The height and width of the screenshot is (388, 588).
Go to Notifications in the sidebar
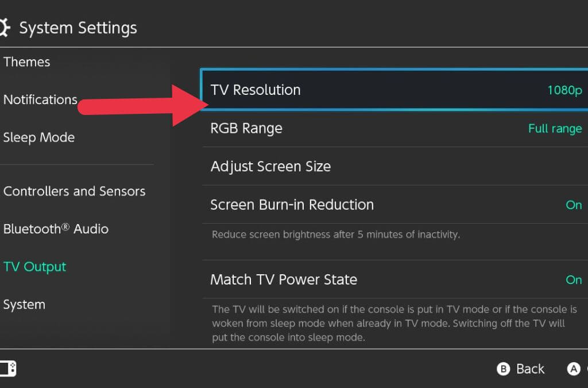point(40,99)
